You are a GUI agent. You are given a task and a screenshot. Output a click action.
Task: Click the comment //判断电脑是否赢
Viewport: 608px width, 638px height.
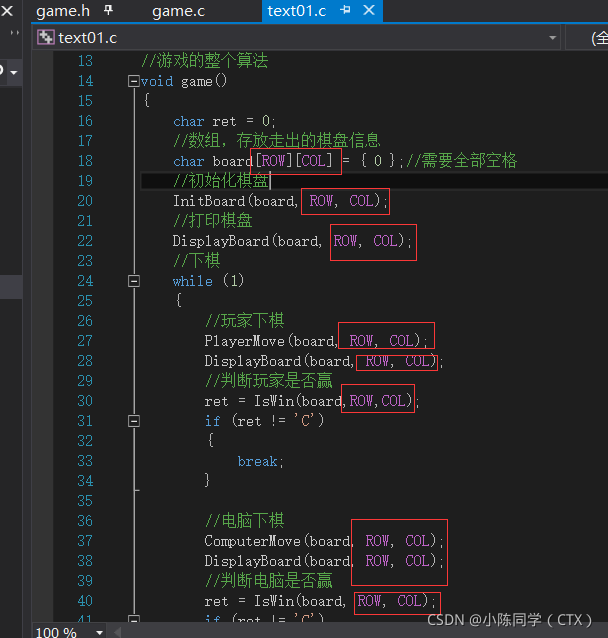269,581
